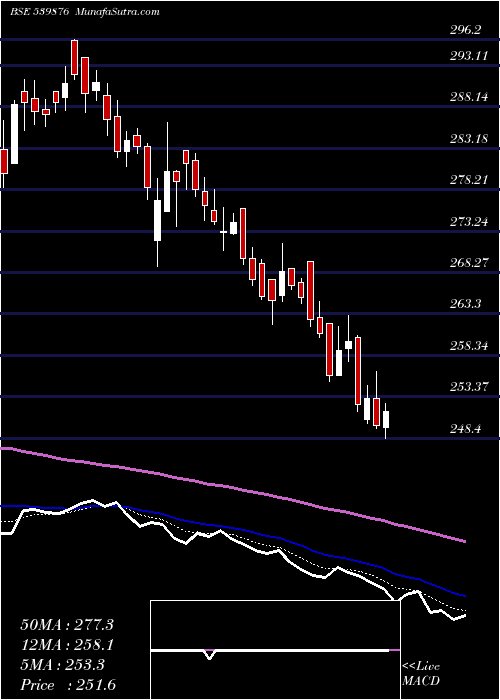The height and width of the screenshot is (700, 500).
Task: Click the 268.27 price level label
Action: coord(470,263)
